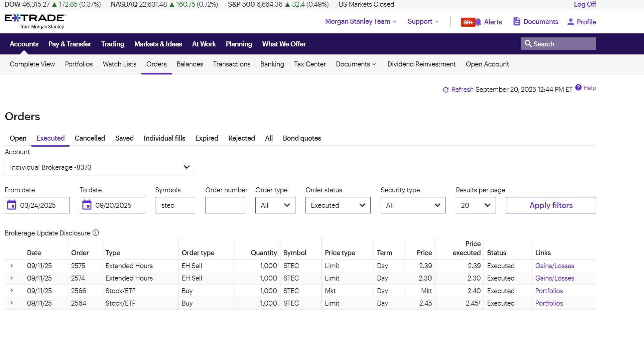Open the Results per page dropdown
Viewport: 644px width, 340px height.
click(x=475, y=205)
